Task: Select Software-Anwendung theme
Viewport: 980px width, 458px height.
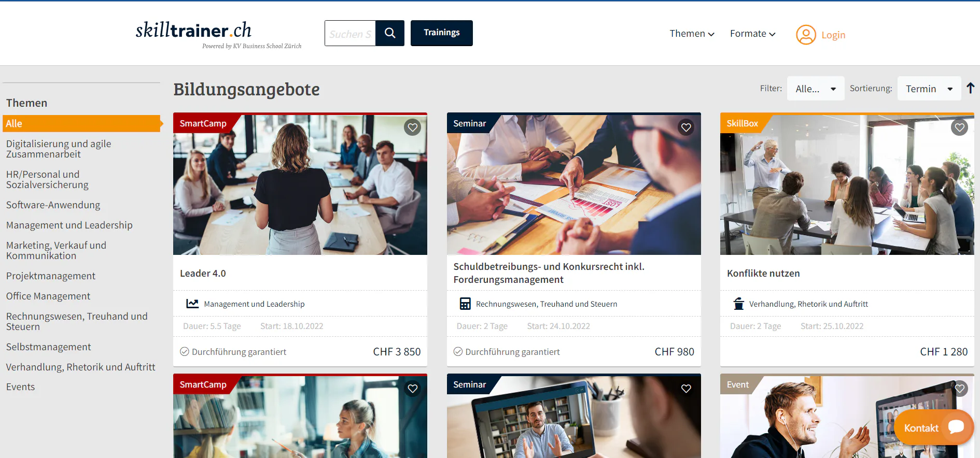Action: tap(53, 205)
